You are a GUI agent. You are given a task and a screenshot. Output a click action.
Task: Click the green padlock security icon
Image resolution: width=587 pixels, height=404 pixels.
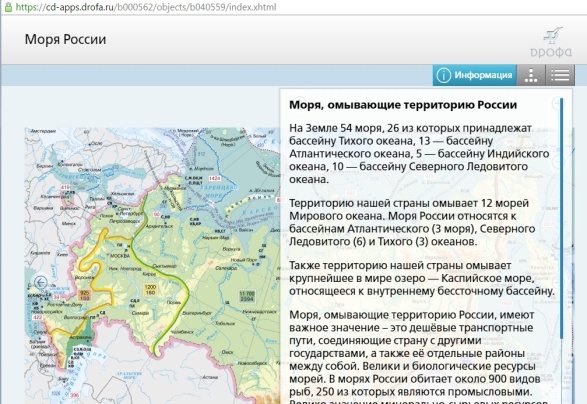pos(8,7)
